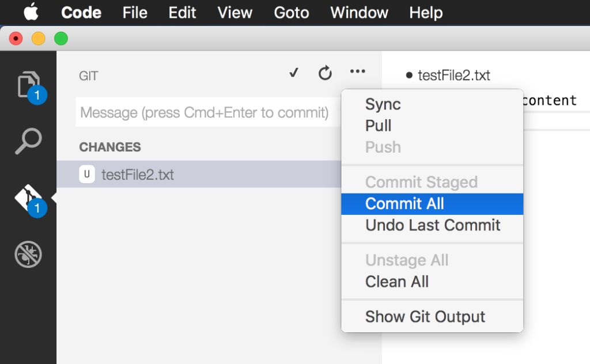Click the commit checkmark icon
590x364 pixels.
293,73
